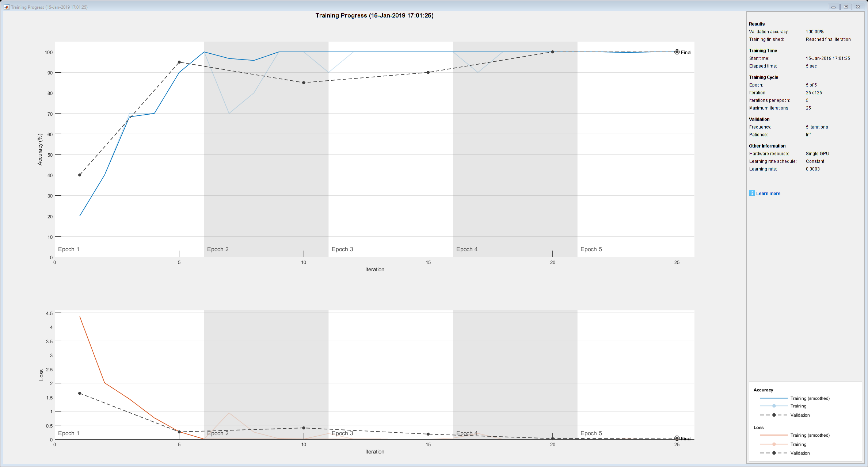Click the Epoch 5 label in loss plot
This screenshot has height=467, width=868.
click(591, 433)
